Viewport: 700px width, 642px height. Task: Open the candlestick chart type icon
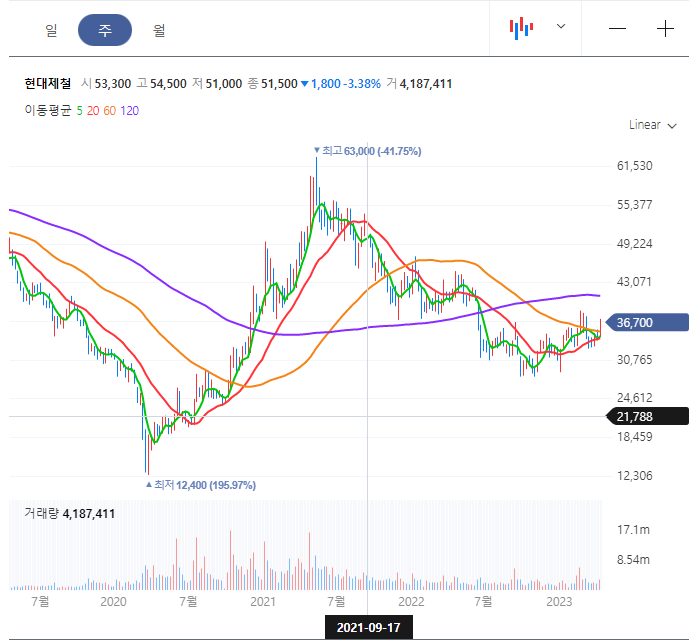(521, 29)
